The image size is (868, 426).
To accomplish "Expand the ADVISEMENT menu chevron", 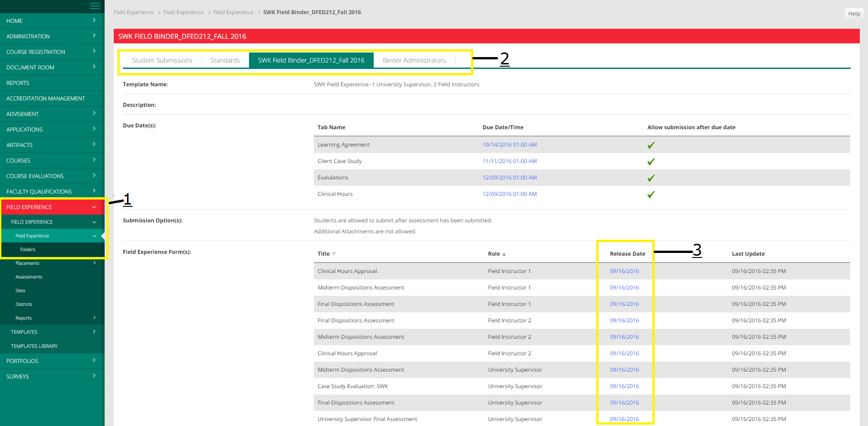I will pyautogui.click(x=94, y=113).
